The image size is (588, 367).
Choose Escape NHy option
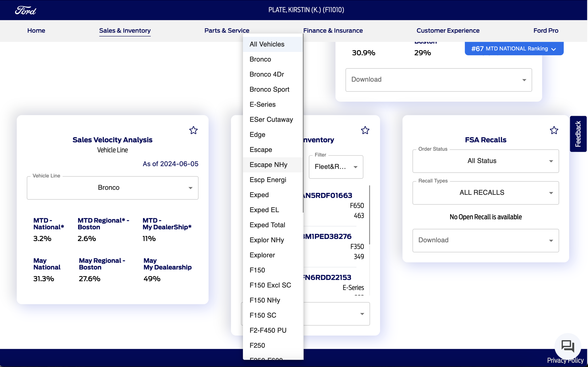coord(273,164)
